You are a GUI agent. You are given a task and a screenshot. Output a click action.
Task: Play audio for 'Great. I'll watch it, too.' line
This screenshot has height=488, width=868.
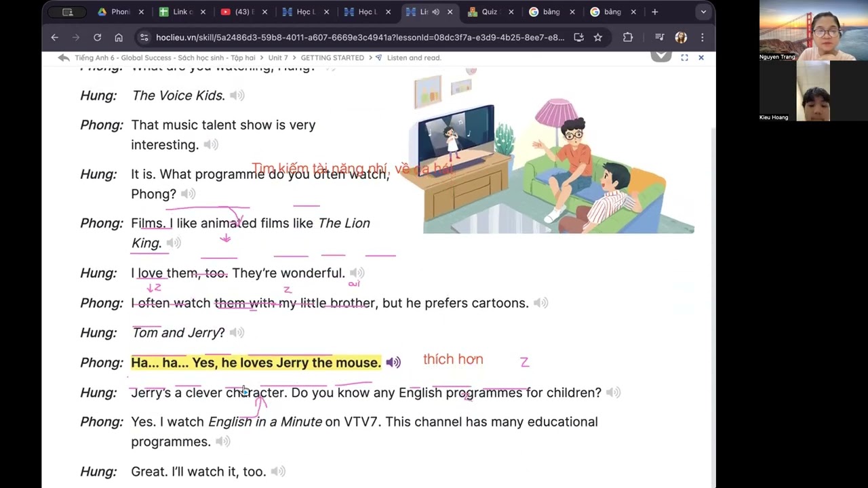[278, 471]
